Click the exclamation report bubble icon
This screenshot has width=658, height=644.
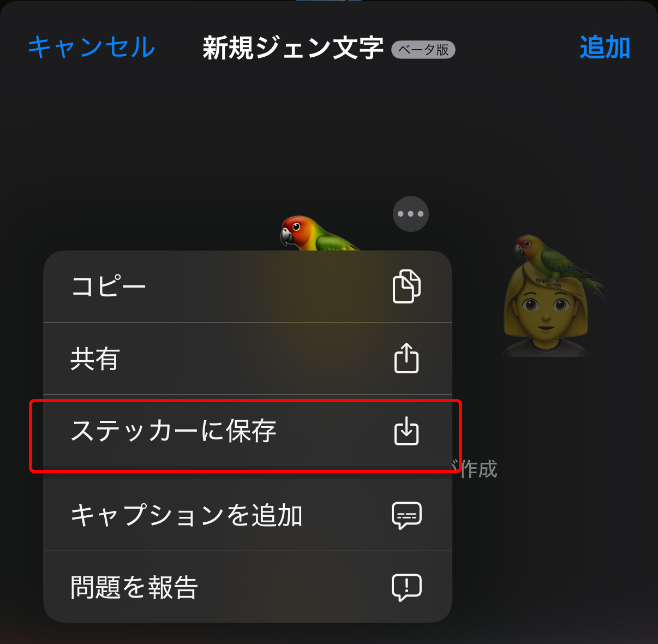pos(406,587)
